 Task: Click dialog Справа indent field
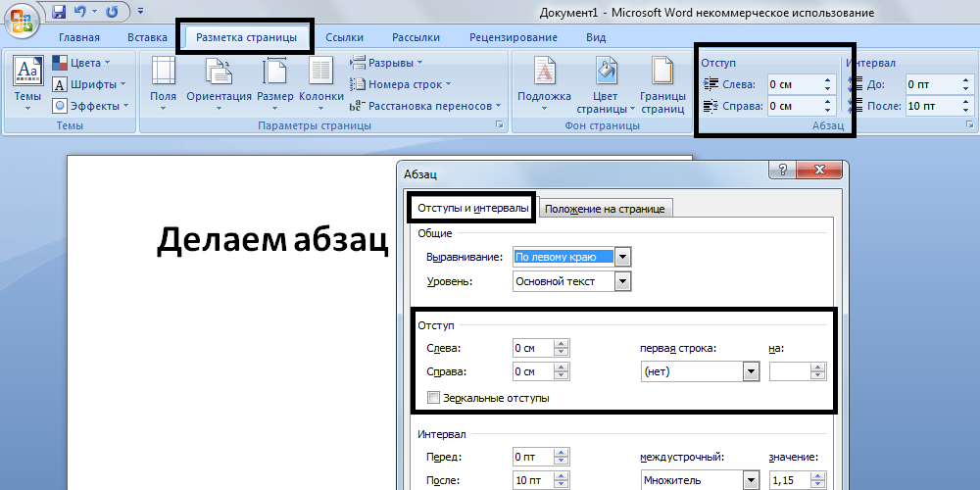[533, 371]
